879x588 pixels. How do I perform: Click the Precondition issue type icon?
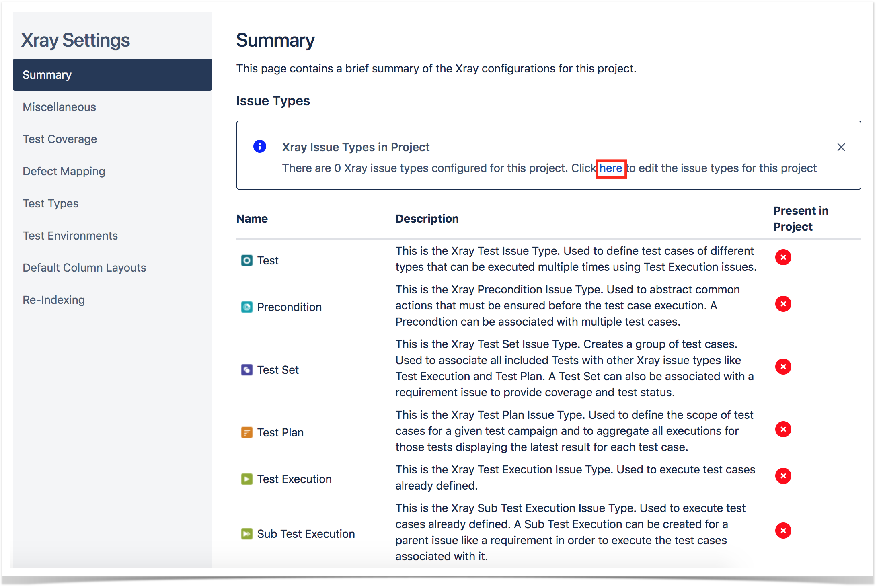[246, 307]
